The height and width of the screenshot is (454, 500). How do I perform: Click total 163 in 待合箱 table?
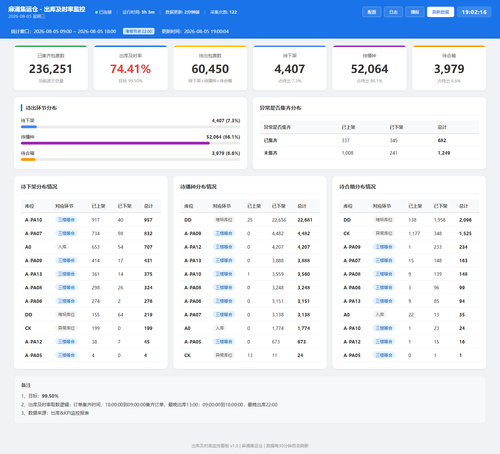tap(463, 261)
